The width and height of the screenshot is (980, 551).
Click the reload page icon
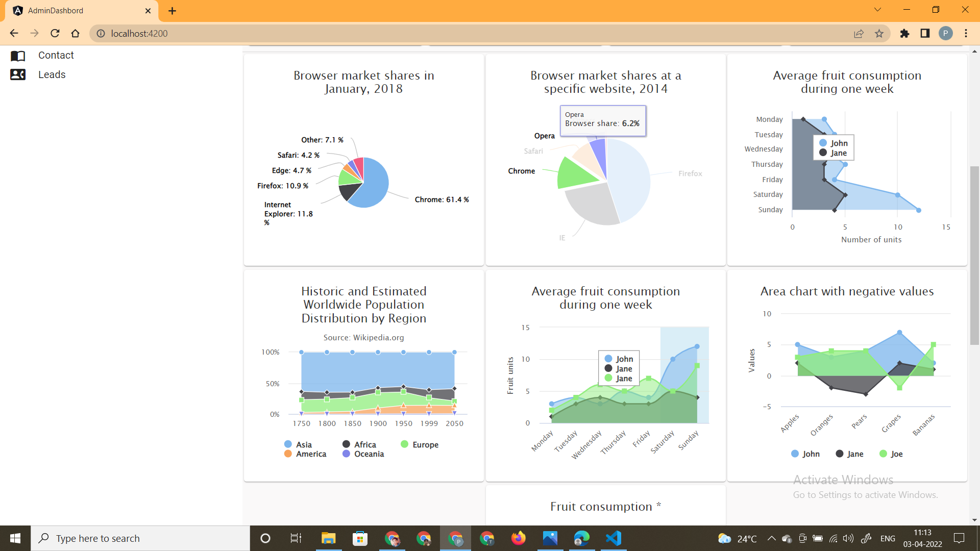(x=55, y=33)
